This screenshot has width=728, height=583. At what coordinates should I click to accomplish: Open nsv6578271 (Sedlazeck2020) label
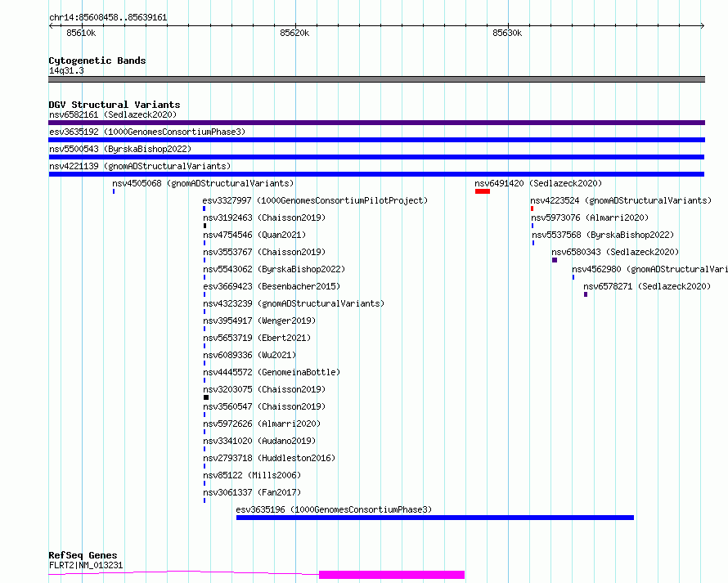(x=647, y=286)
